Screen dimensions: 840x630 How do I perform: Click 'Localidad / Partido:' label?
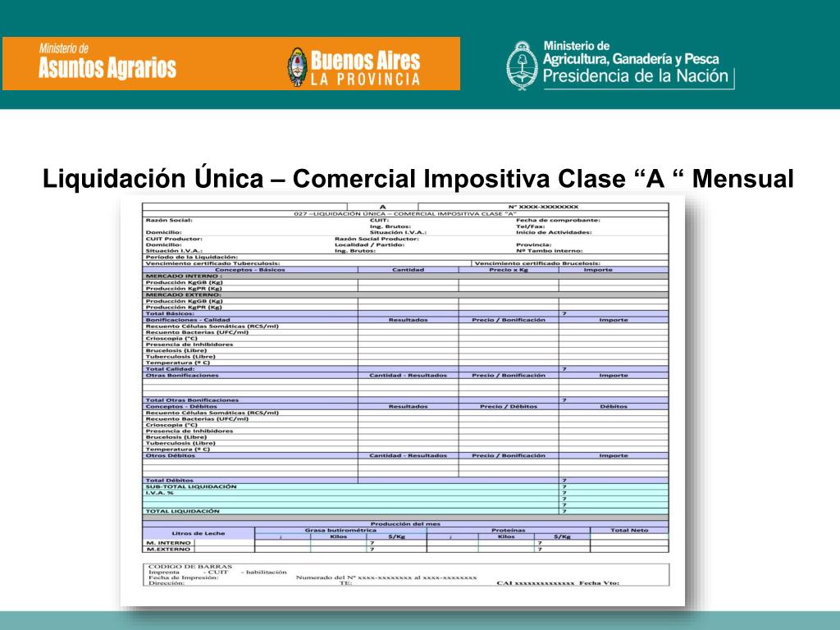click(x=370, y=244)
